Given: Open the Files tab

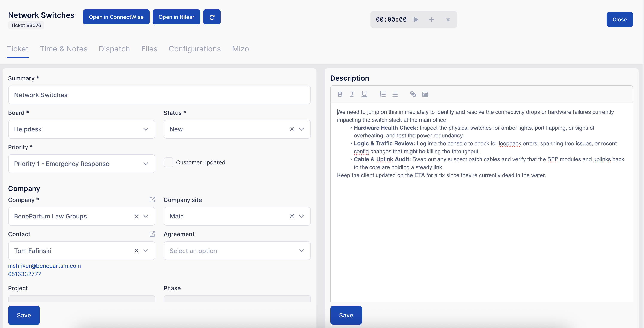Looking at the screenshot, I should click(x=149, y=49).
